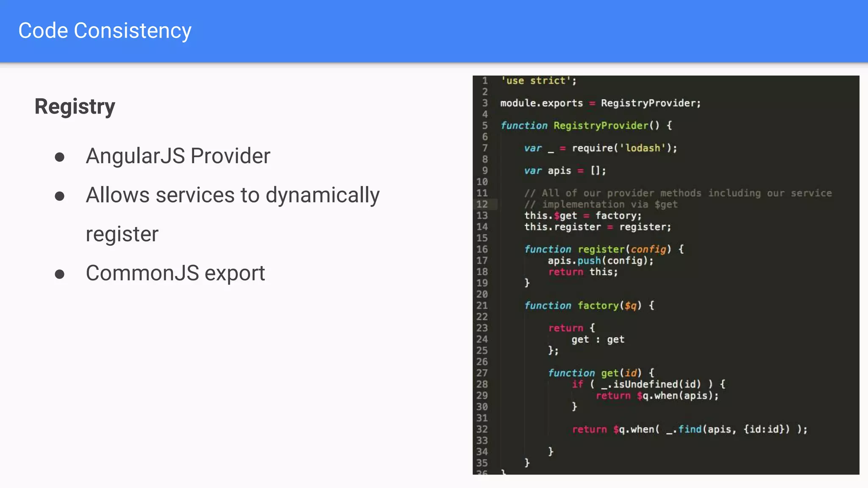Viewport: 868px width, 488px height.
Task: Click the '_.find(apis, {id:id})' return line
Action: [x=690, y=430]
